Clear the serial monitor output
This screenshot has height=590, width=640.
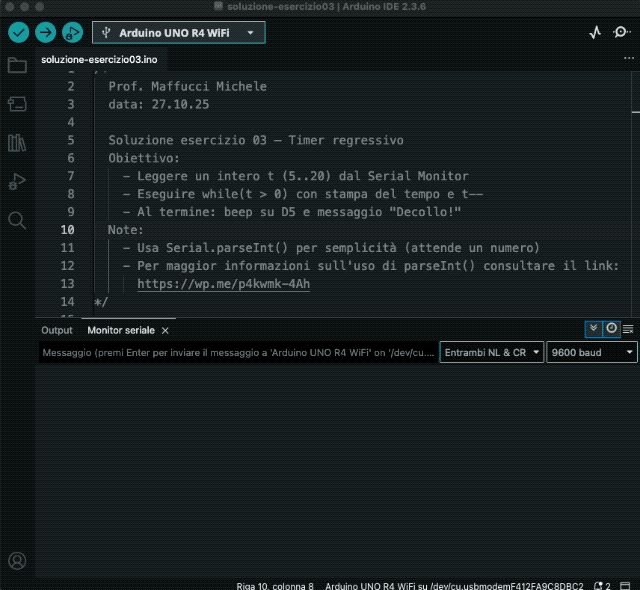click(x=628, y=329)
